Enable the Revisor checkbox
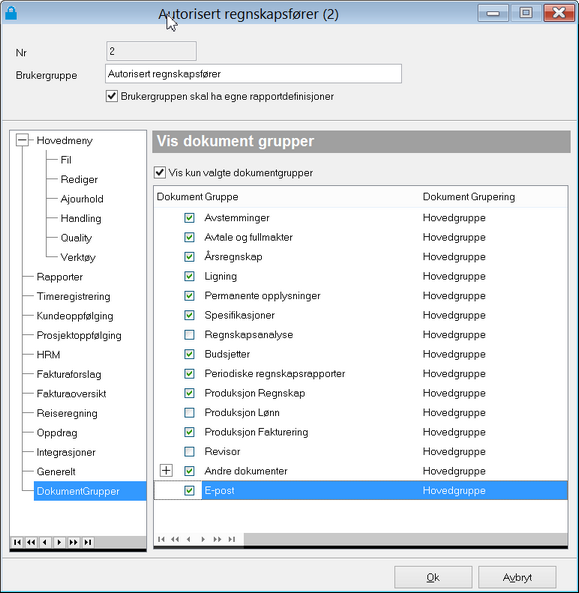579x593 pixels. [189, 452]
